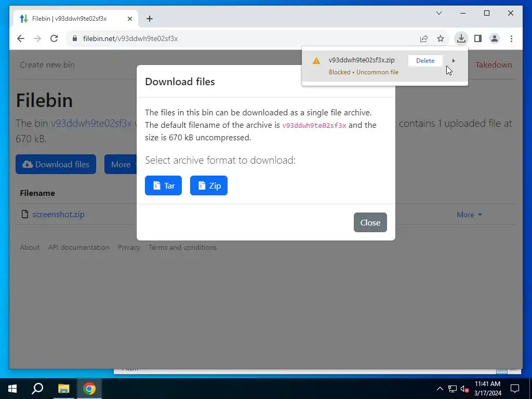Open screenshot.zip file link
This screenshot has height=399, width=532.
pyautogui.click(x=58, y=215)
